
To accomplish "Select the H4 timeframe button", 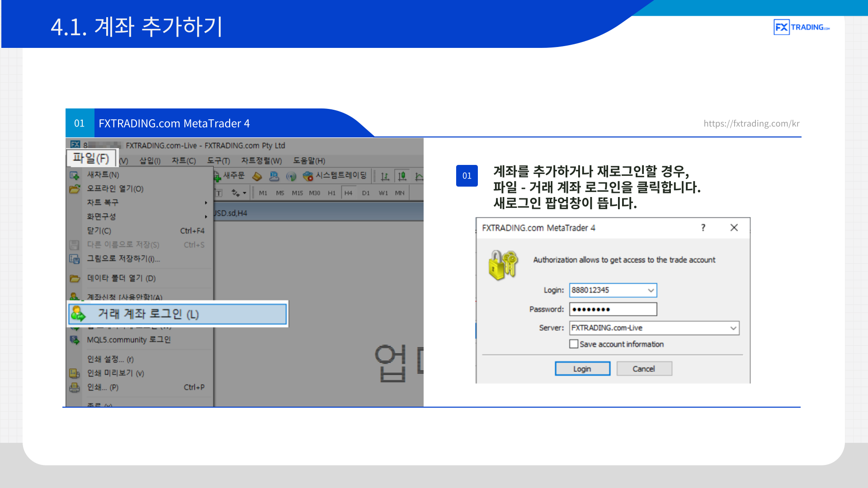I will (349, 193).
